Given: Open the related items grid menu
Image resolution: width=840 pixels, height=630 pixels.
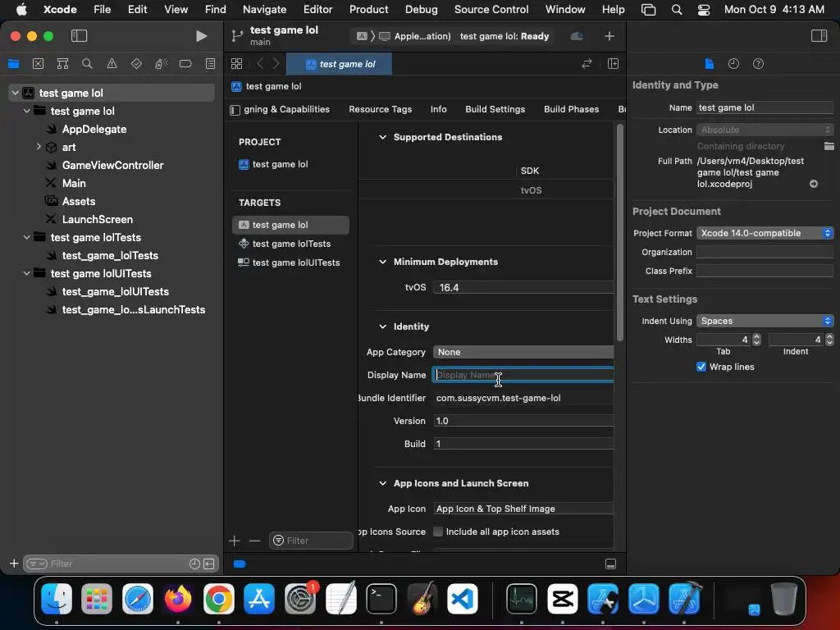Looking at the screenshot, I should pos(236,64).
